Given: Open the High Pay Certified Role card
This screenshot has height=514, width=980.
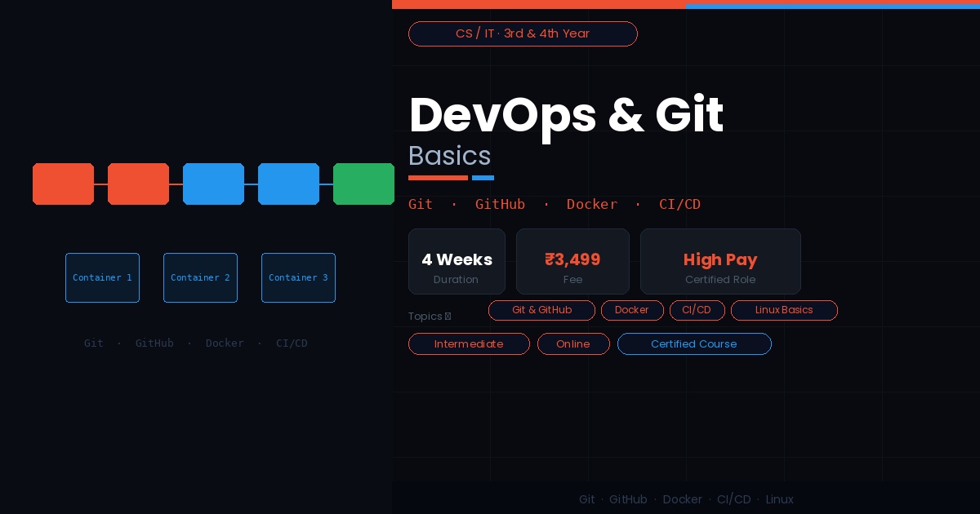Looking at the screenshot, I should click(720, 261).
